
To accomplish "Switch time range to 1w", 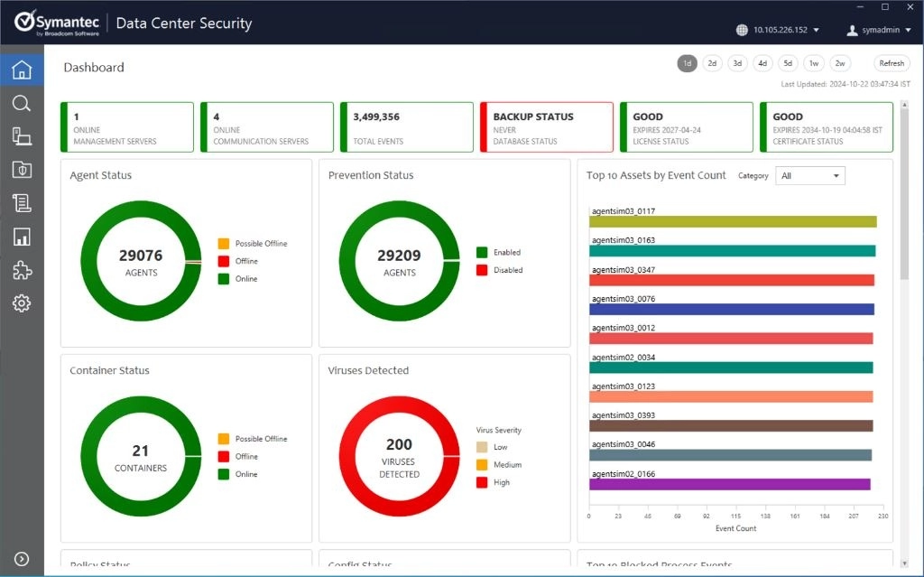I will pos(814,63).
